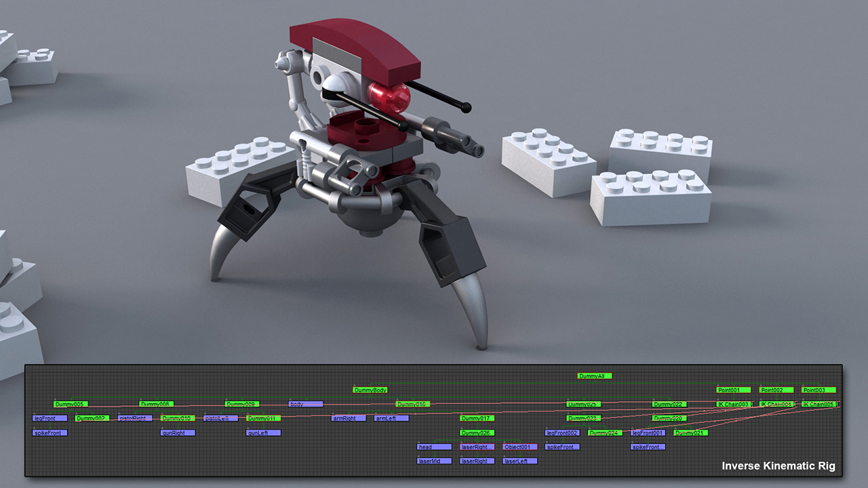Image resolution: width=868 pixels, height=488 pixels.
Task: Click the Point003 node
Action: click(x=818, y=390)
